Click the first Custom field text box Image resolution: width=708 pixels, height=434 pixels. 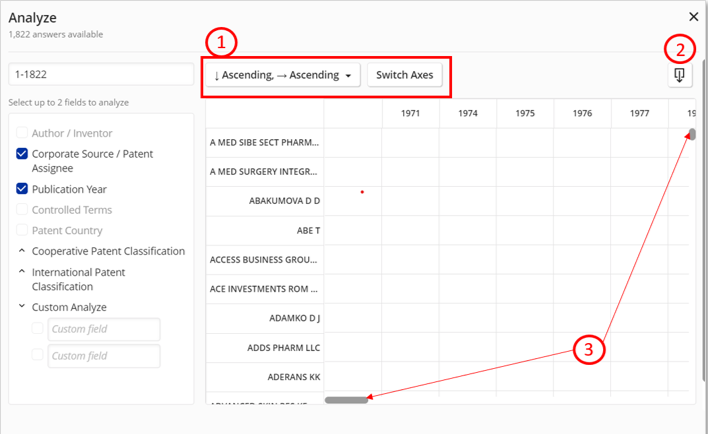[x=104, y=329]
